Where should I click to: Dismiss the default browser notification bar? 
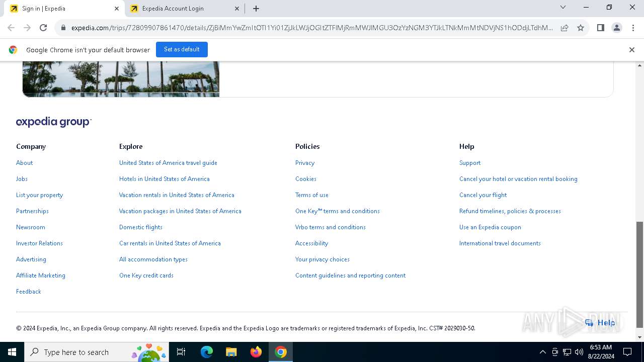click(632, 50)
